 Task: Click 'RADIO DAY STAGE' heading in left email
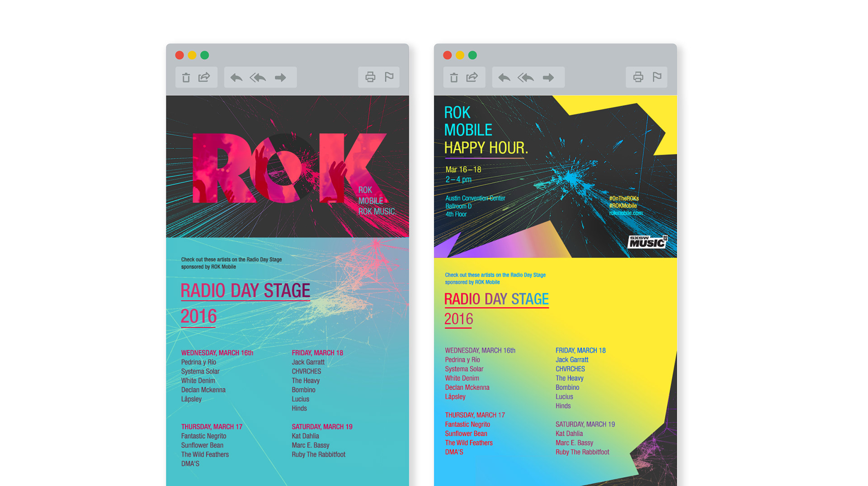coord(245,291)
